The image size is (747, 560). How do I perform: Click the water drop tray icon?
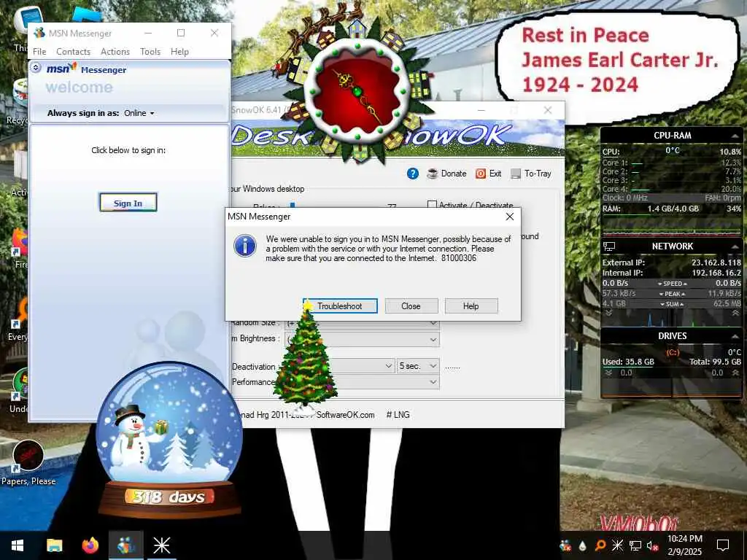(583, 545)
